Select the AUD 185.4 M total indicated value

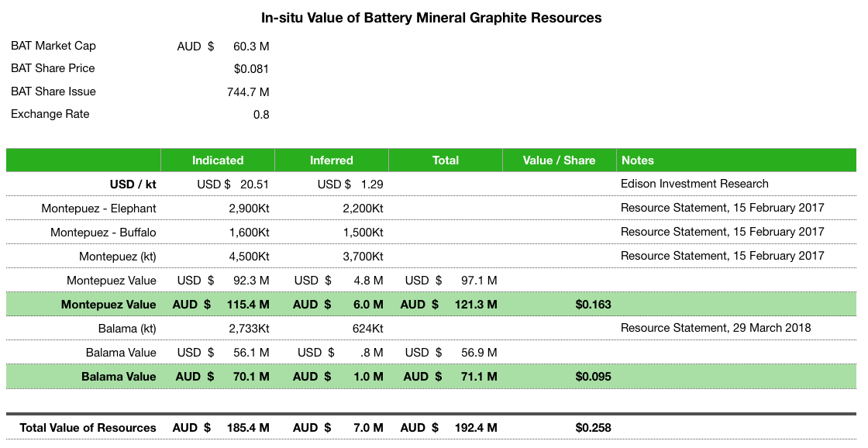click(x=221, y=428)
